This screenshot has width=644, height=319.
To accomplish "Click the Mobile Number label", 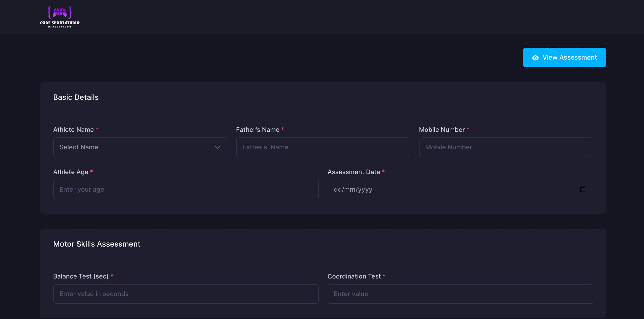I will (442, 130).
